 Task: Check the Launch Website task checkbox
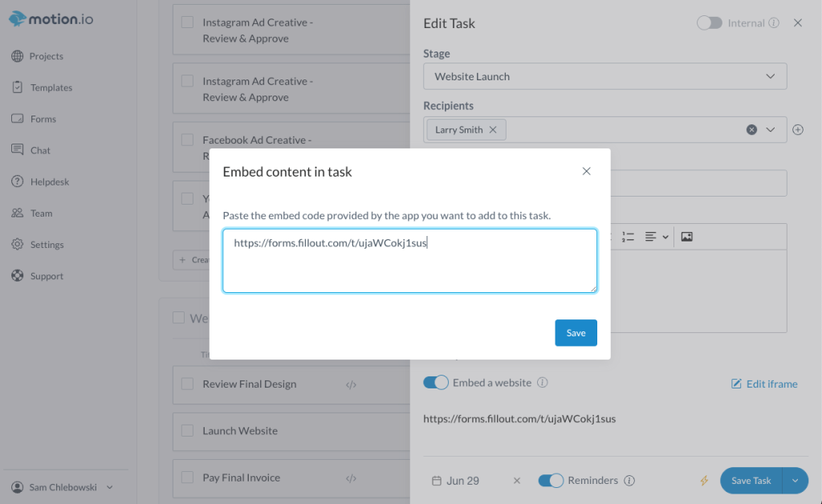187,431
